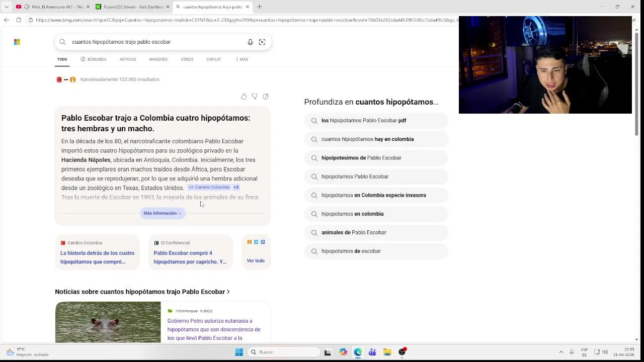The height and width of the screenshot is (362, 644).
Task: Select the IMÁGENES tab
Action: 158,59
